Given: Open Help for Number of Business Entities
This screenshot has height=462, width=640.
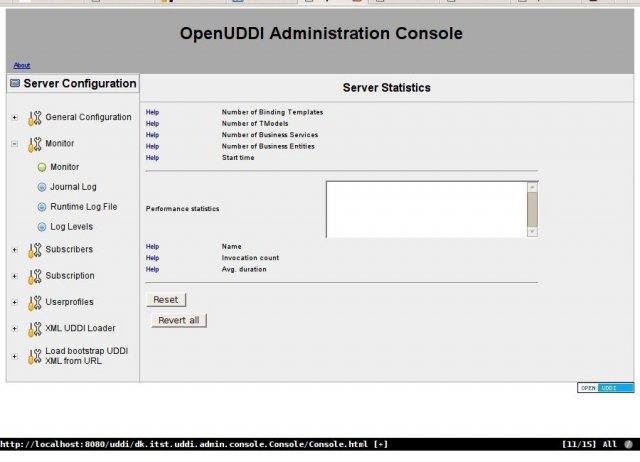Looking at the screenshot, I should point(152,147).
